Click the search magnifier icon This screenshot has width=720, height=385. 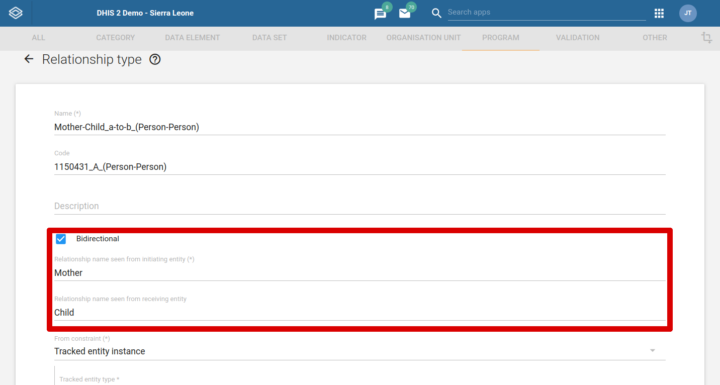point(436,13)
